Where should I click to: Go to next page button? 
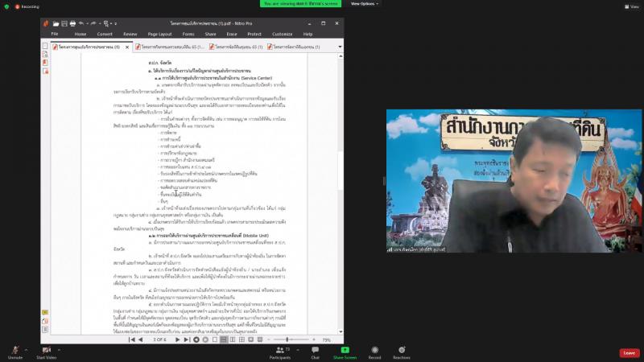[x=177, y=339]
